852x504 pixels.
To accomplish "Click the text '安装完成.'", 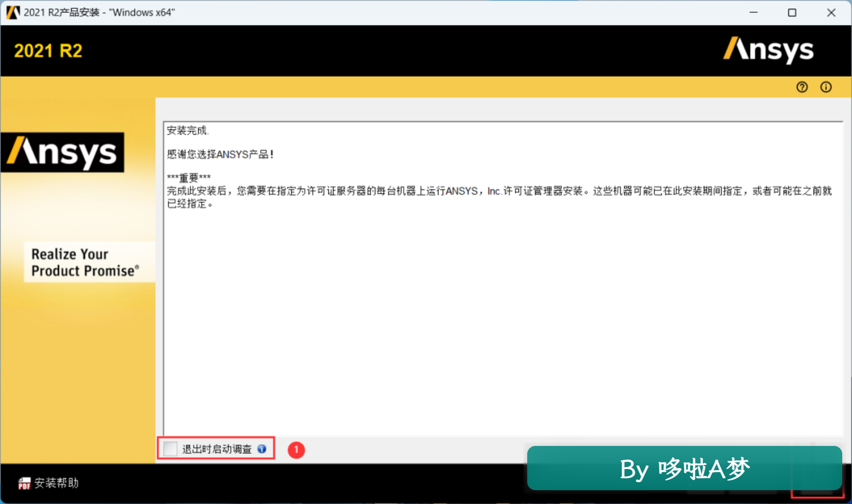I will pos(188,130).
